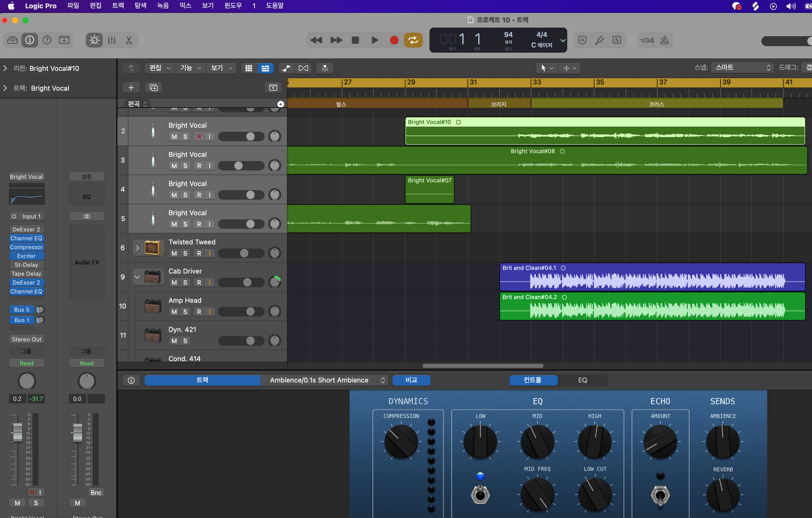This screenshot has width=812, height=518.
Task: Open the 편집 dropdown menu
Action: click(159, 68)
